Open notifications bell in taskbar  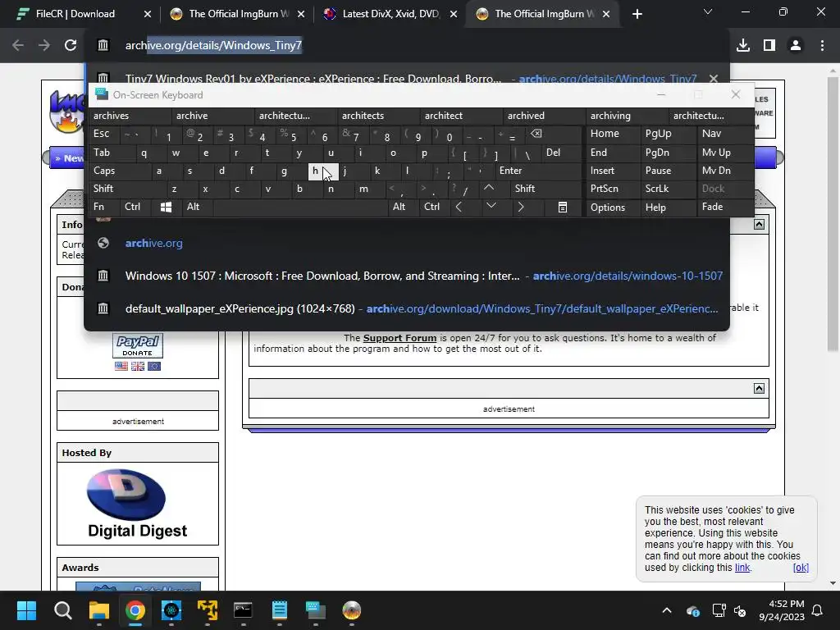[818, 610]
